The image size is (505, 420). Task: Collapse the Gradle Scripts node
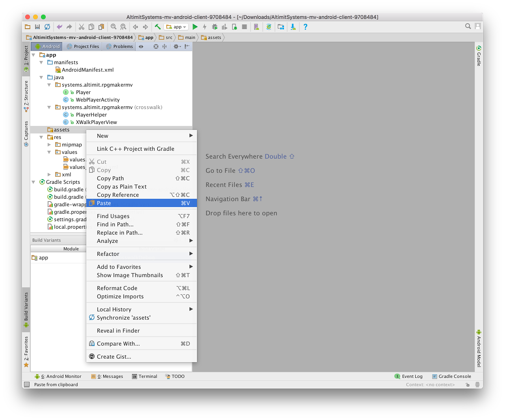click(33, 182)
